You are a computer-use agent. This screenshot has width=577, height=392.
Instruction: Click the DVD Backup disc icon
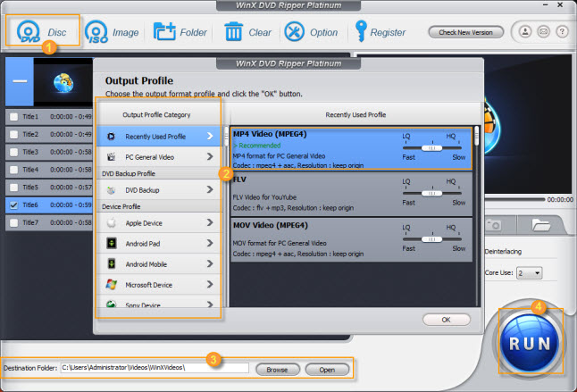[111, 190]
